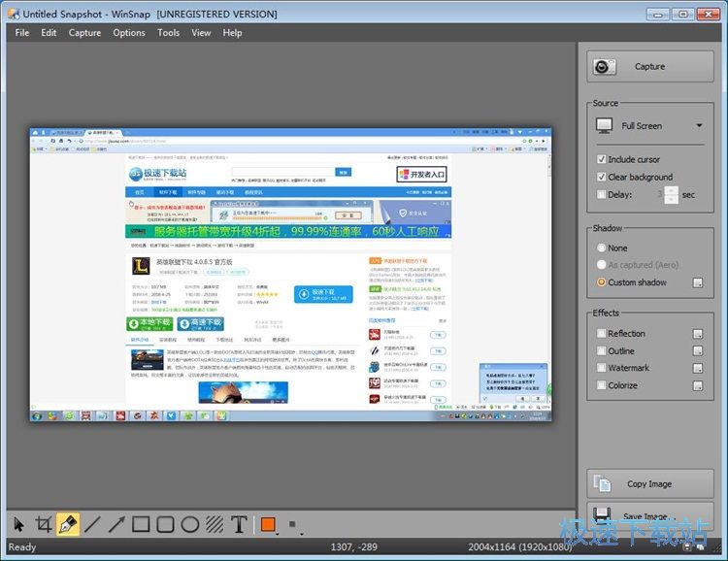Screen dimensions: 728x561
Task: Open Colorize settings button
Action: [698, 385]
